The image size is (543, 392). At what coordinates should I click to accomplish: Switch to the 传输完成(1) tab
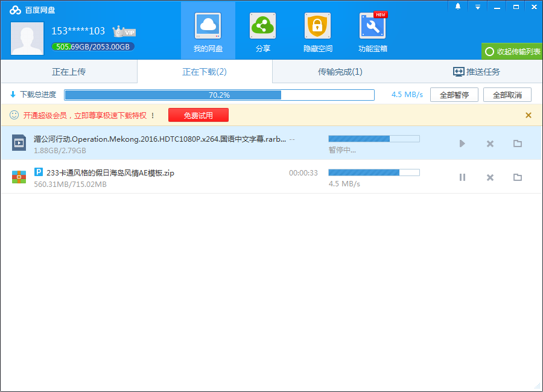(340, 72)
